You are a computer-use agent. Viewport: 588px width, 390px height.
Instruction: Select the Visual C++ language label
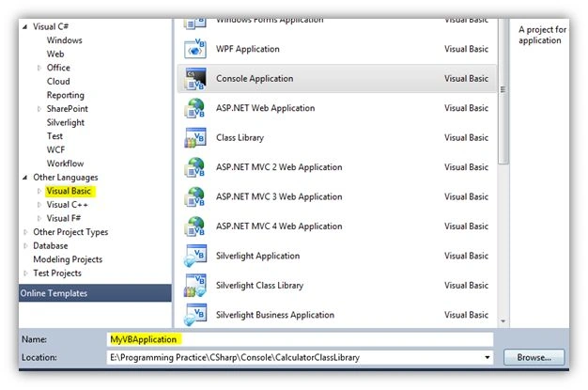[x=67, y=205]
